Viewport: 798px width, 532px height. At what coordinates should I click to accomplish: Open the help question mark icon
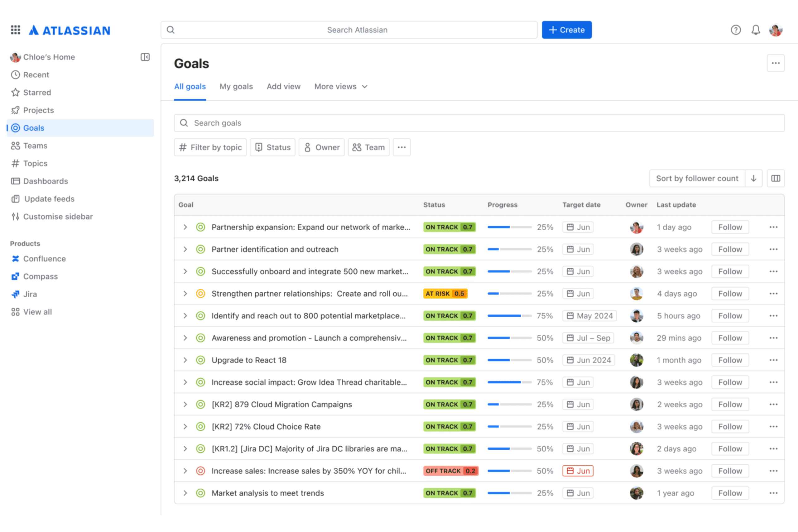point(736,30)
